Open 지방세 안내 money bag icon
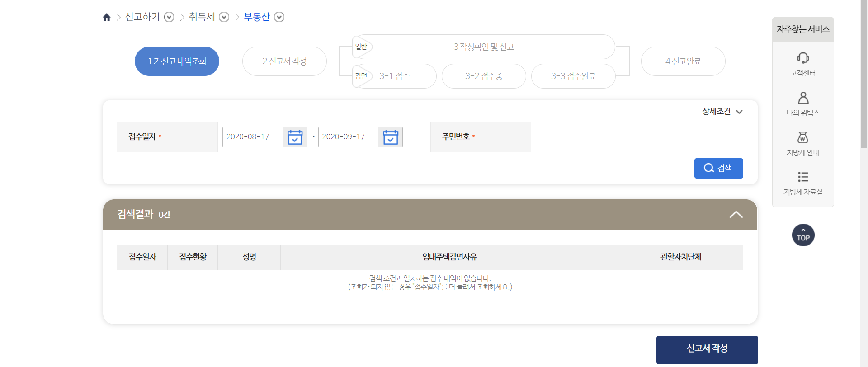Screen dimensions: 868x367 tap(803, 137)
